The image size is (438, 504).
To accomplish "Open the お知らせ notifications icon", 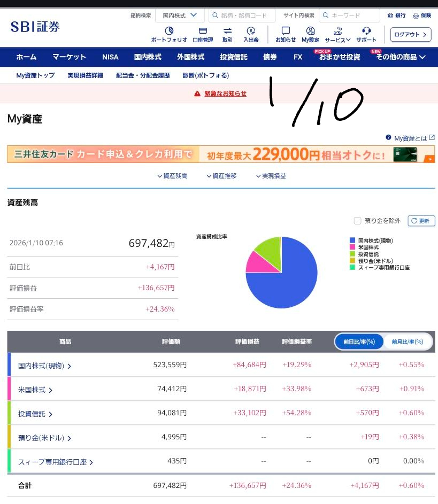I will pos(286,32).
